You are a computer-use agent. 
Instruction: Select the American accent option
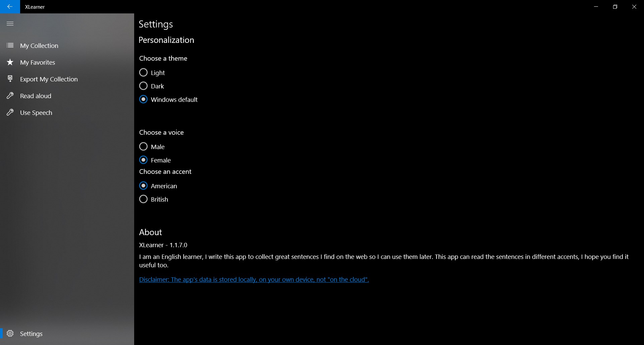pos(144,186)
